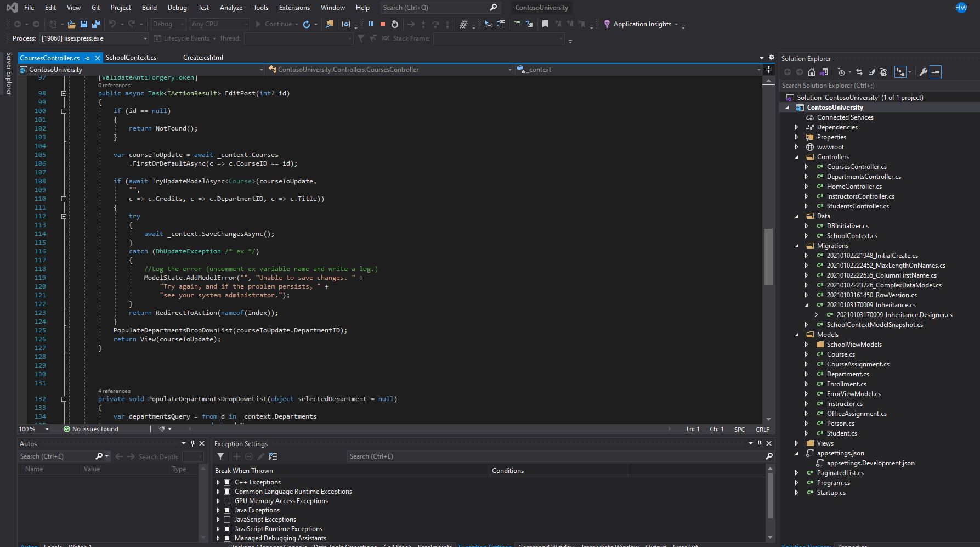Screen dimensions: 980x547
Task: Open the Extensions menu
Action: tap(294, 8)
